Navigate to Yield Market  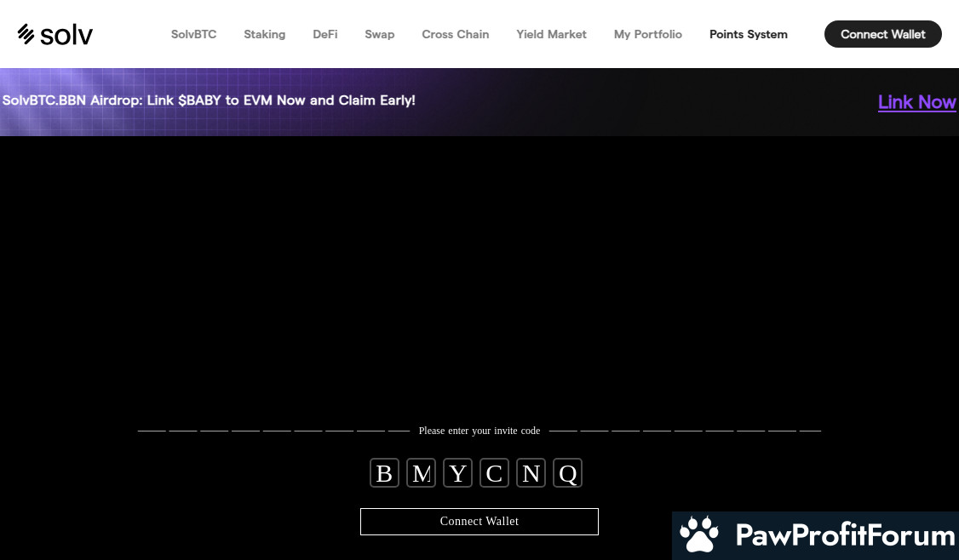[552, 34]
